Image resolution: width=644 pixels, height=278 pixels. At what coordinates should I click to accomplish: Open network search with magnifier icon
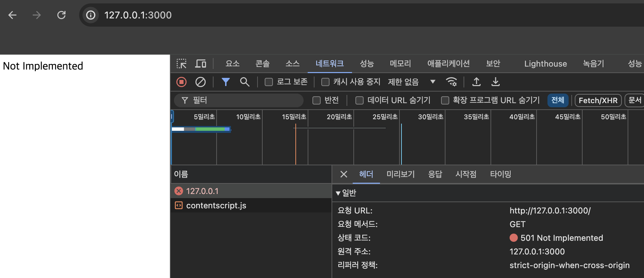245,82
